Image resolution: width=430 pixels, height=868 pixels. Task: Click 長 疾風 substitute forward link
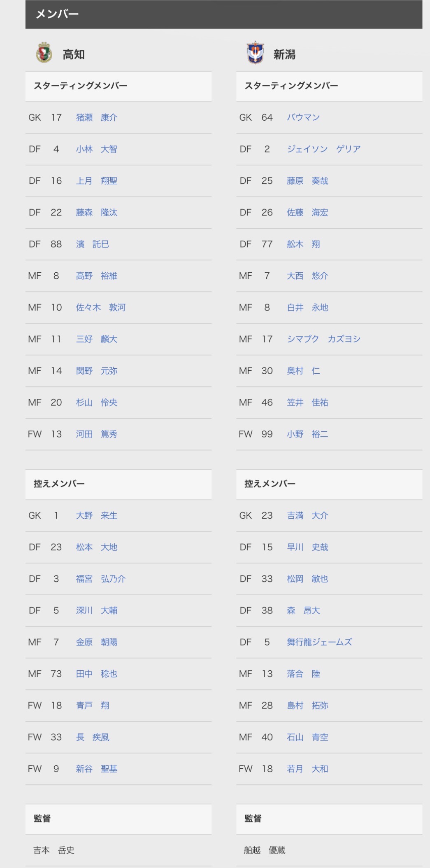click(93, 737)
